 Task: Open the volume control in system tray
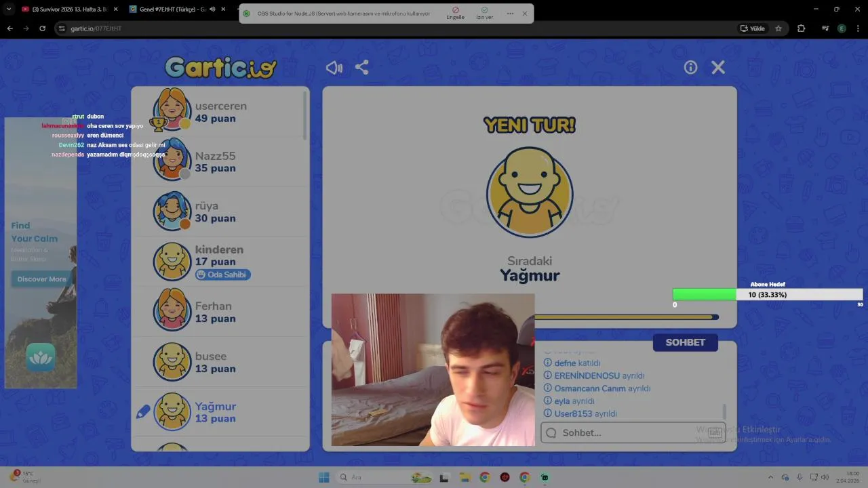click(x=825, y=477)
